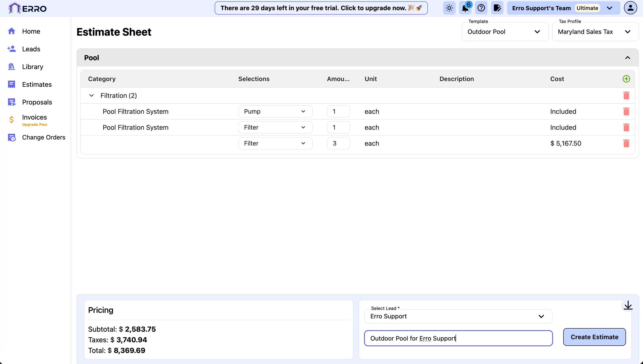Open the Template dropdown
Viewport: 643px width, 364px height.
pos(505,32)
